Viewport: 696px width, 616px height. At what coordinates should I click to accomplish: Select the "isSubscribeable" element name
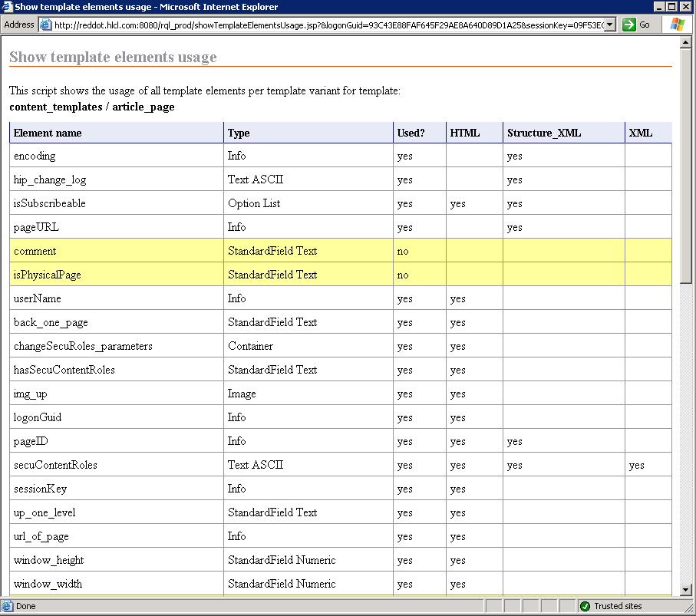tap(50, 203)
